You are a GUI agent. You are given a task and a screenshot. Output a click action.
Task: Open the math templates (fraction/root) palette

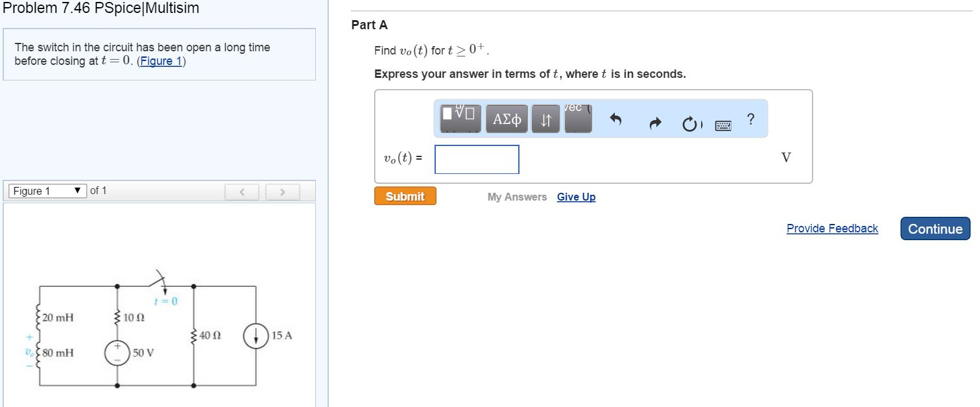pyautogui.click(x=460, y=119)
